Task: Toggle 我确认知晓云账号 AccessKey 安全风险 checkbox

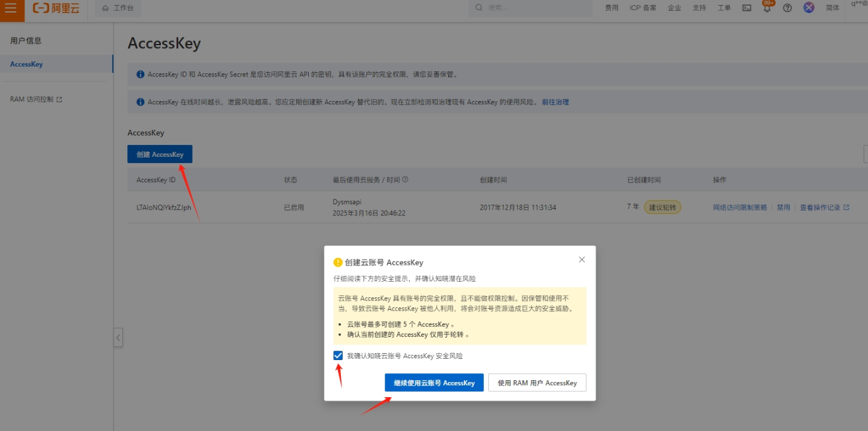Action: click(338, 356)
